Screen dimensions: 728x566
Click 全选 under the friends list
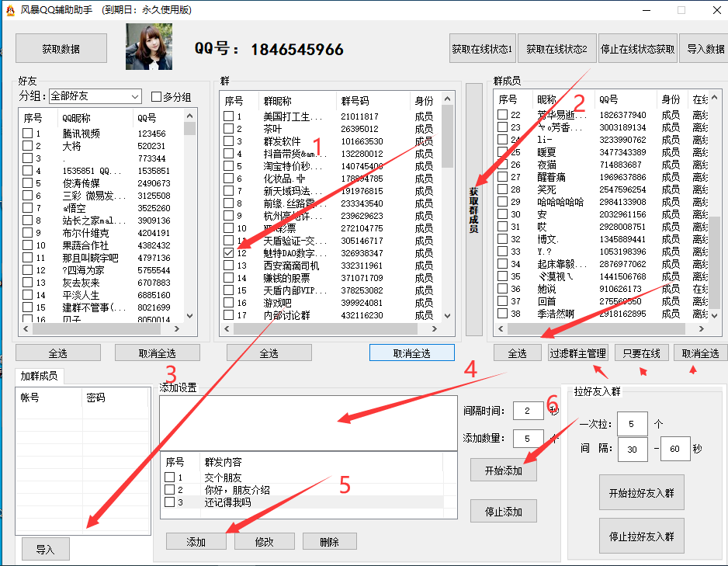pyautogui.click(x=58, y=353)
